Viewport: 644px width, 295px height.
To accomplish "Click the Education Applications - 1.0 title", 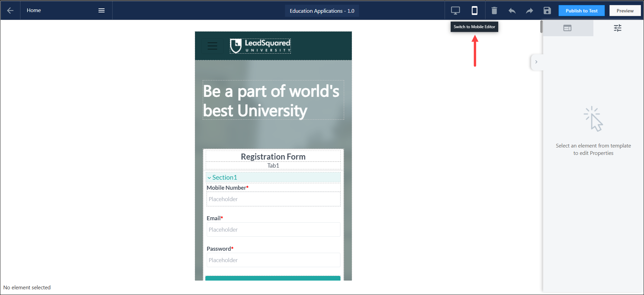I will [322, 11].
